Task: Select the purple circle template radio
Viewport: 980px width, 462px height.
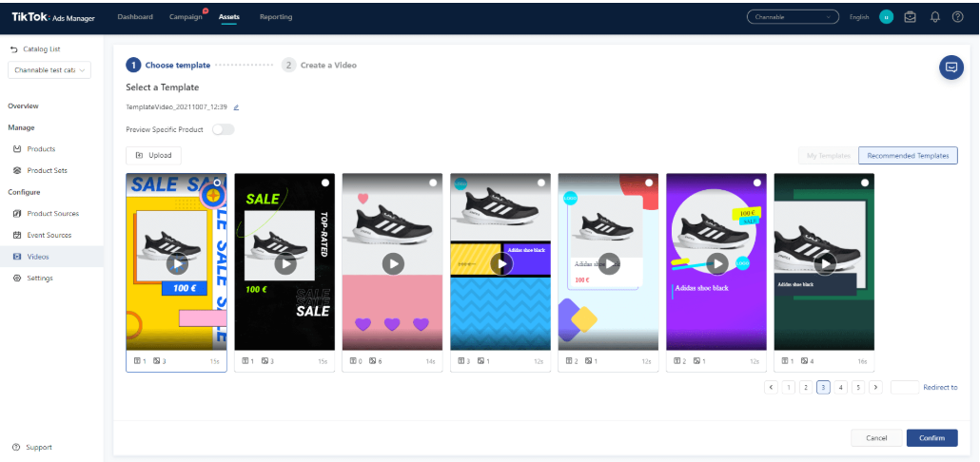Action: 756,183
